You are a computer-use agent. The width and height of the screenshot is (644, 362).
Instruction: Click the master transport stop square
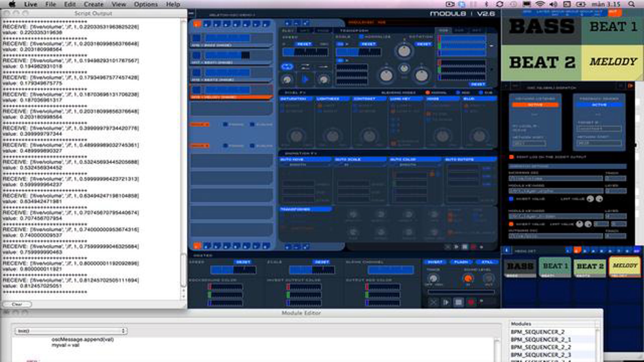coord(458,302)
